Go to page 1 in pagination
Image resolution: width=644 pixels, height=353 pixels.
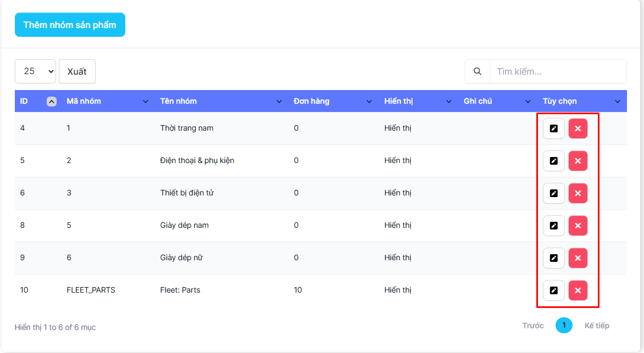click(x=564, y=326)
